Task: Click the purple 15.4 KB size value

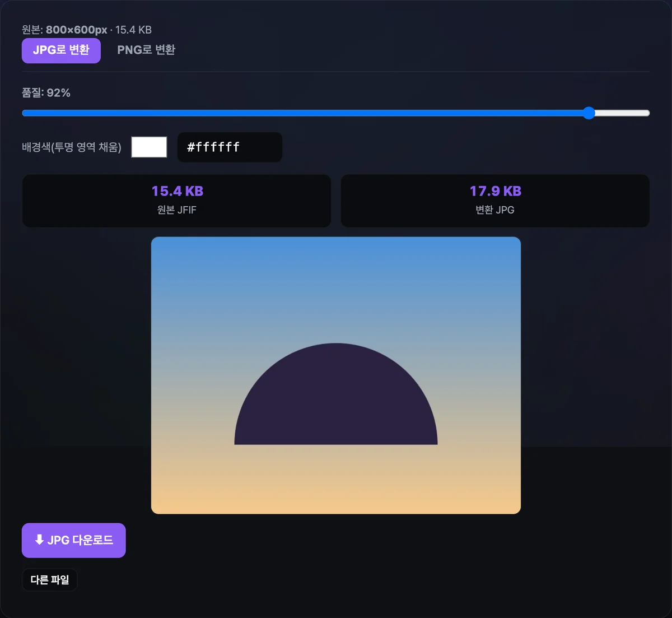Action: 177,191
